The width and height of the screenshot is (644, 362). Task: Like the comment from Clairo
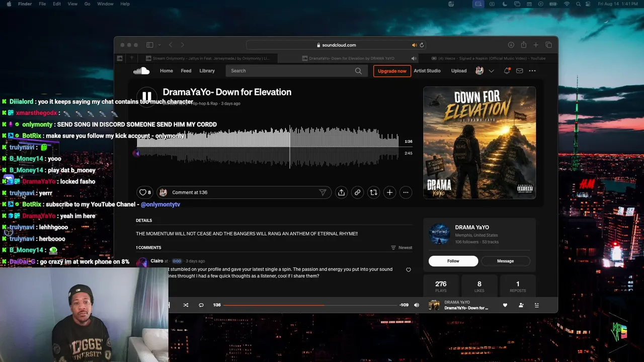coord(409,269)
